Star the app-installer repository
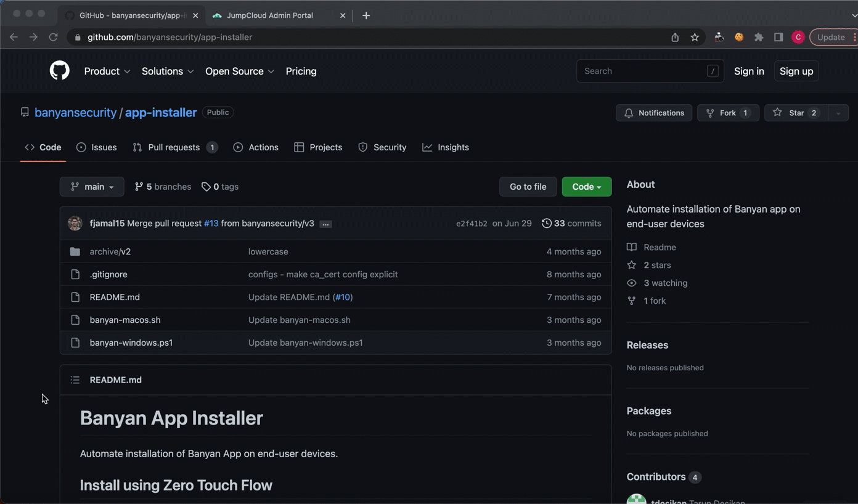The height and width of the screenshot is (504, 858). point(795,113)
